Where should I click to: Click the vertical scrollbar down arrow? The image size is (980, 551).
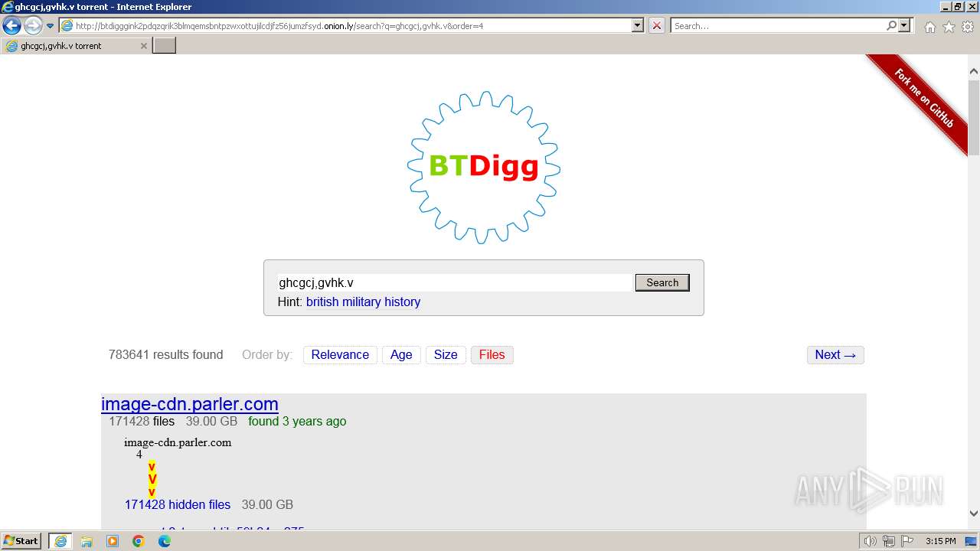974,514
